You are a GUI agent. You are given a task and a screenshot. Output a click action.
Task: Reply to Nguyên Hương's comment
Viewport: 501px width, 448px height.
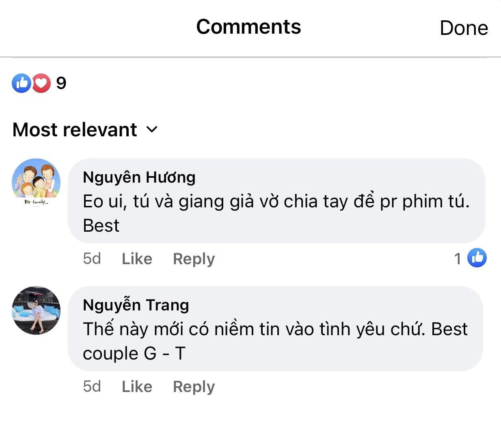tap(193, 258)
